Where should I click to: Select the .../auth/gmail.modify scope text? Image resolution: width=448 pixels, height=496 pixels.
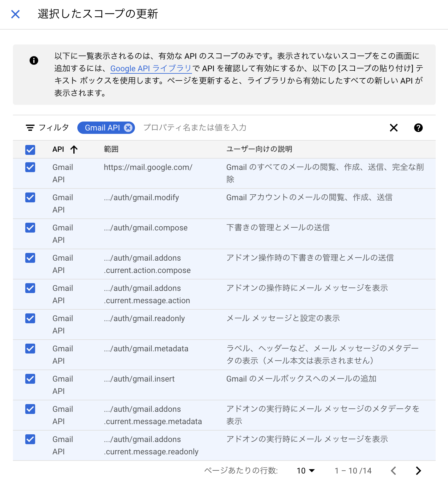pyautogui.click(x=141, y=197)
